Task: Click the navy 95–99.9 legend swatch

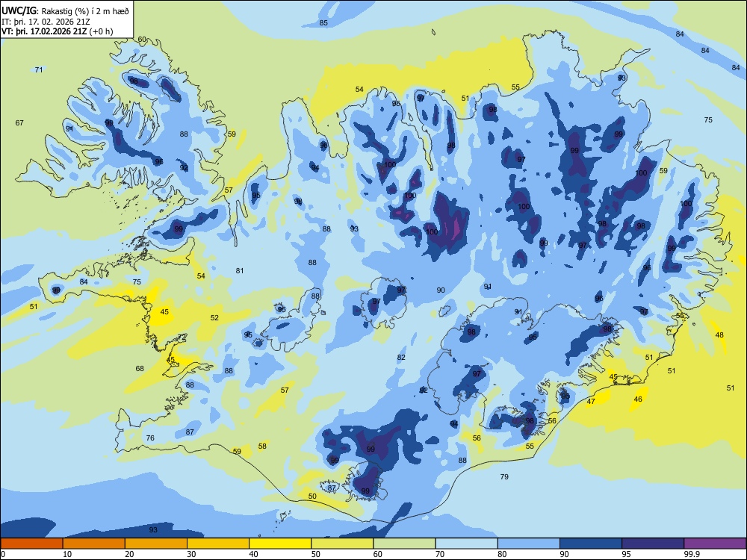Action: [x=653, y=544]
